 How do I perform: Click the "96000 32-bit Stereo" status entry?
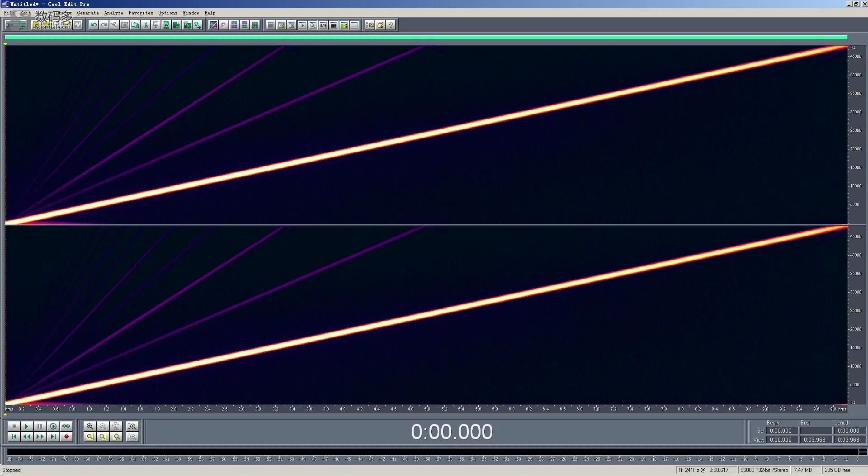764,470
